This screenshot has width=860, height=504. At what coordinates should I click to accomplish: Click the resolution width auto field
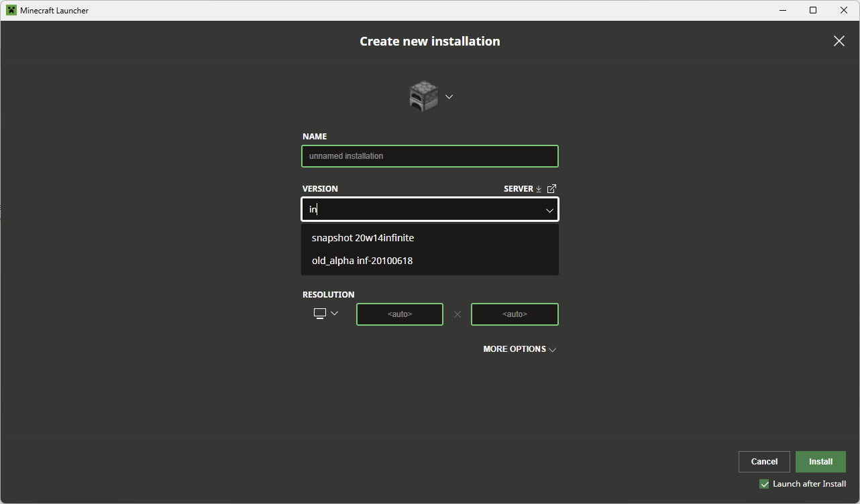400,314
